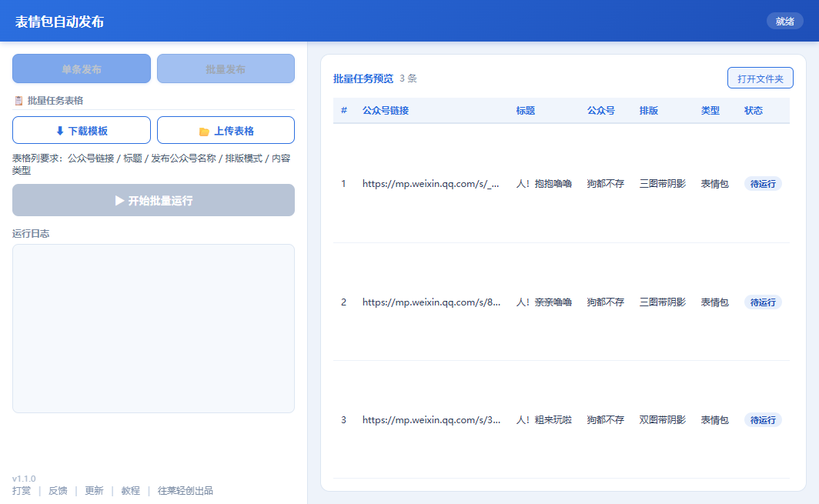Viewport: 819px width, 504px height.
Task: Click the clipboard icon beside 批量任务表格
Action: tap(18, 101)
